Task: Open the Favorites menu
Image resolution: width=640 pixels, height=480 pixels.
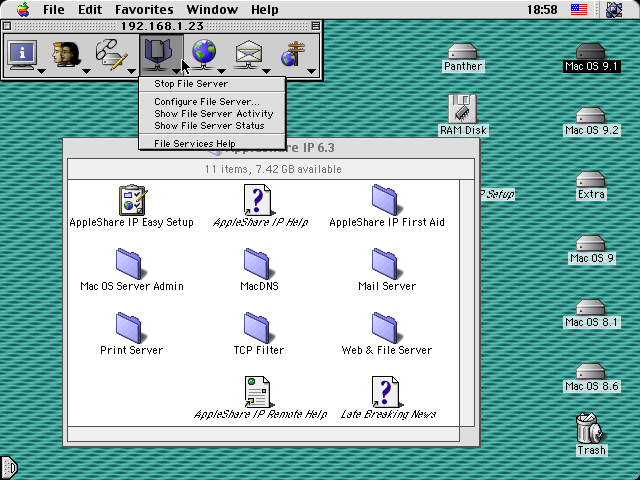Action: (x=144, y=9)
